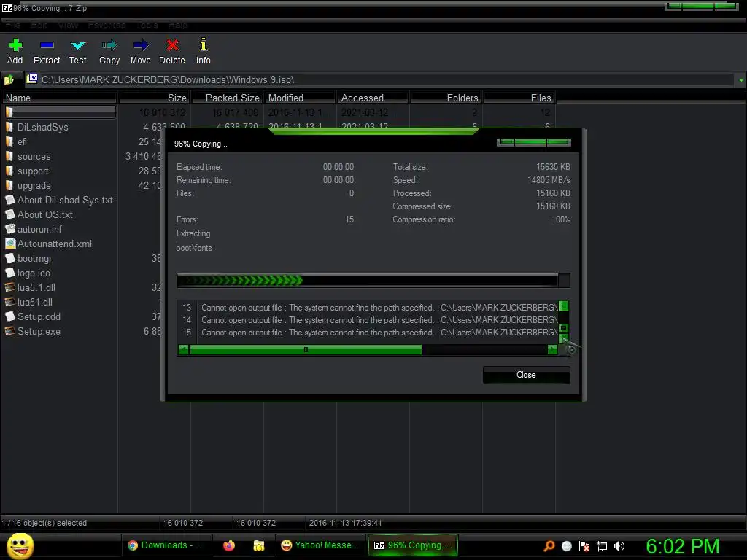Click '1 / 16 object(s) selected' status text

pyautogui.click(x=44, y=523)
